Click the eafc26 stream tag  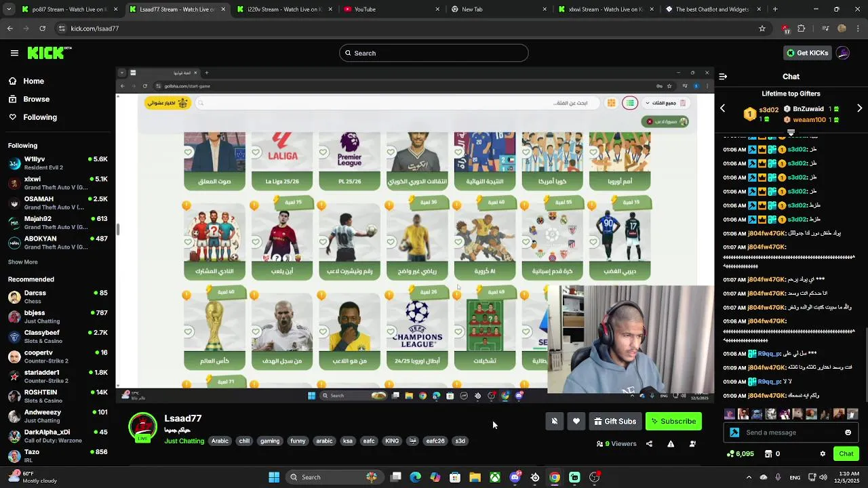click(x=435, y=441)
